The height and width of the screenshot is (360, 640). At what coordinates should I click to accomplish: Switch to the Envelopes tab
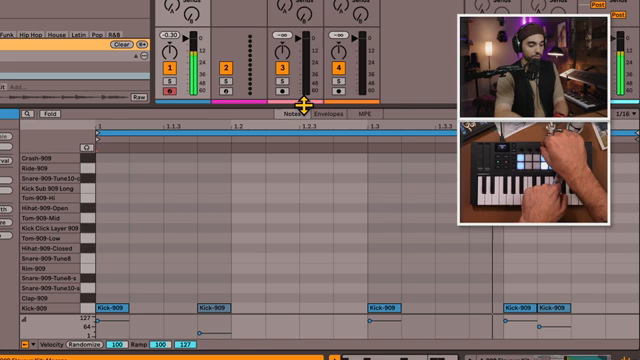click(329, 114)
